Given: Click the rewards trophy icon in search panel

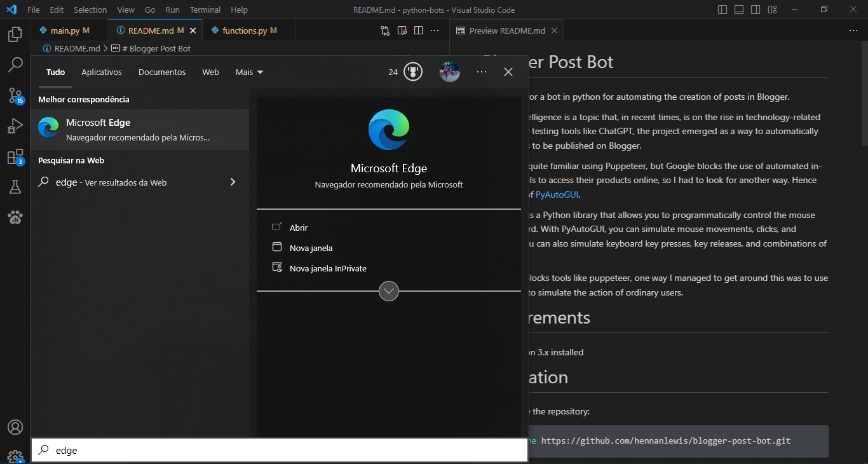Looking at the screenshot, I should pyautogui.click(x=413, y=72).
